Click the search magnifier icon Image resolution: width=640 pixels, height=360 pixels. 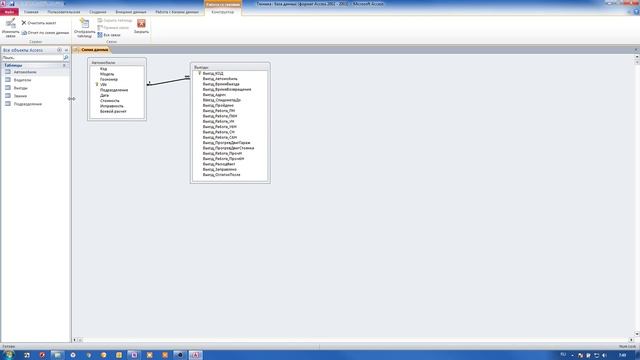(x=66, y=58)
